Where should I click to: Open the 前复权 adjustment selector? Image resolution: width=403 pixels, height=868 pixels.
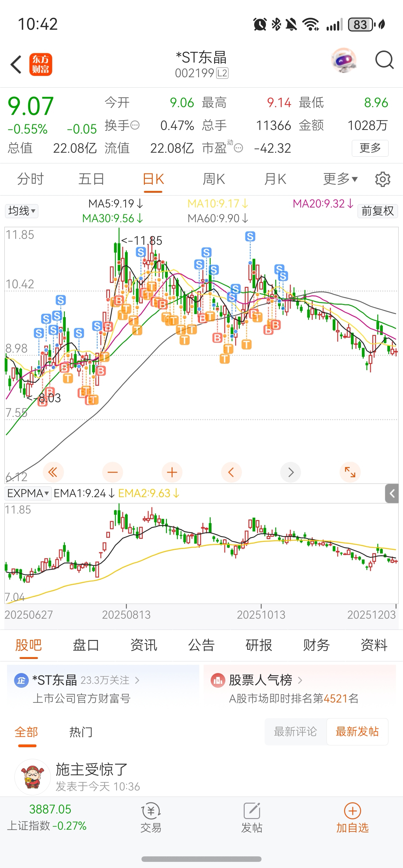tap(378, 211)
